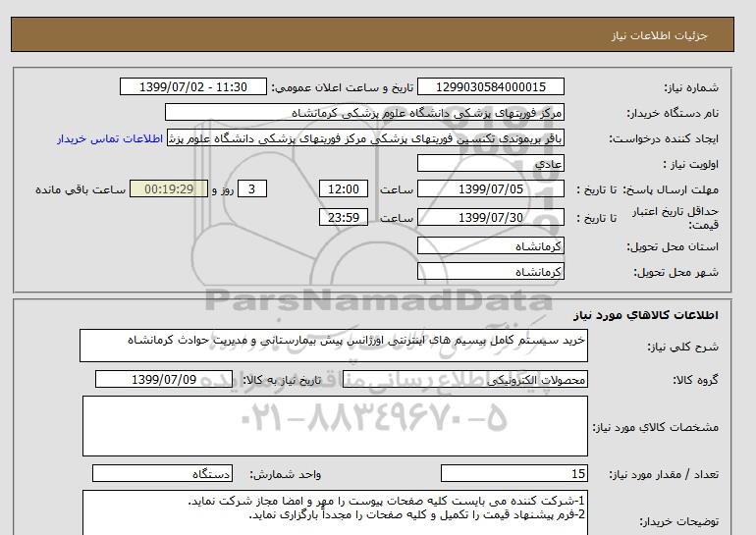The width and height of the screenshot is (756, 535).
Task: Click the delivery province field کرمانشاه
Action: [490, 245]
